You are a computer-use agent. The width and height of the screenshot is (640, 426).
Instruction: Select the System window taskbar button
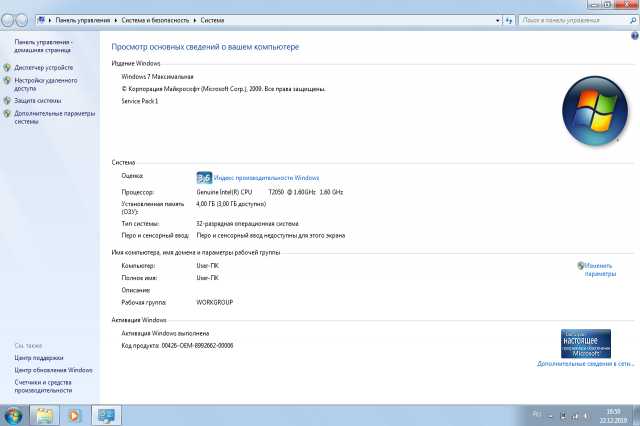pos(106,416)
